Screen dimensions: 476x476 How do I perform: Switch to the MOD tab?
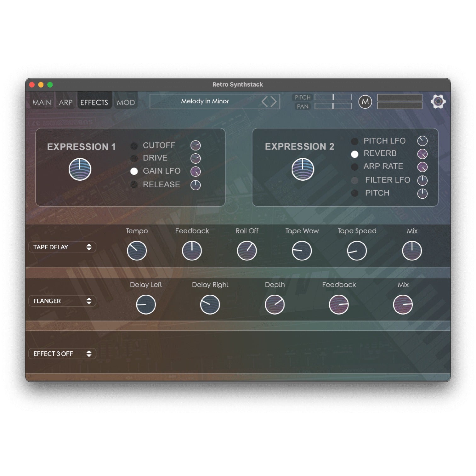point(126,102)
